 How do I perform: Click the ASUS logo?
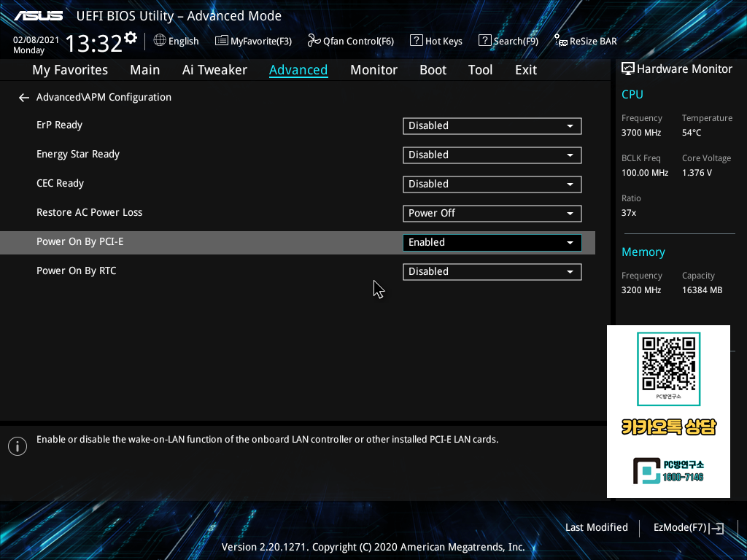tap(39, 16)
